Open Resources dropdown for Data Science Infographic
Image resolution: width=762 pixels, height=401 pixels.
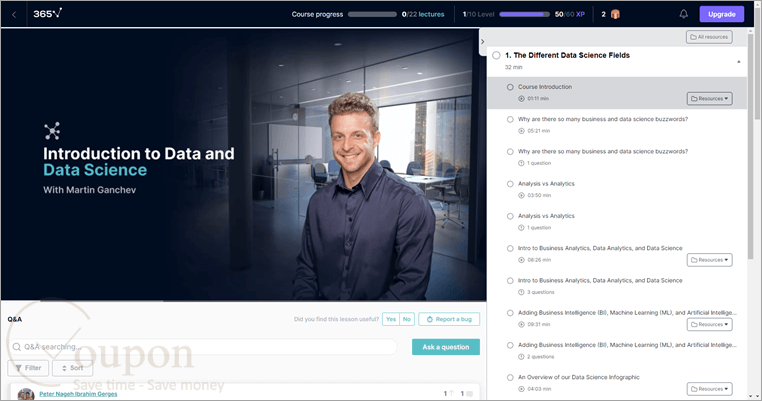(710, 389)
